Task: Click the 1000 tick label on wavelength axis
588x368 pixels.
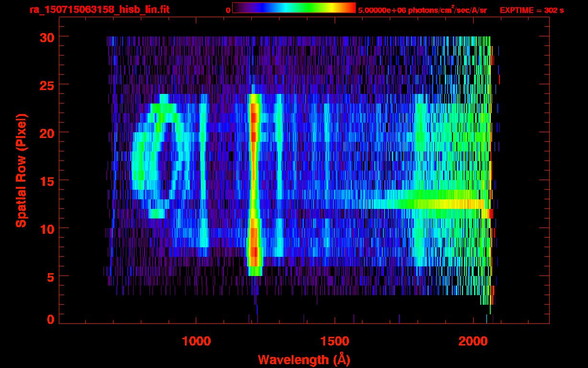Action: [196, 341]
